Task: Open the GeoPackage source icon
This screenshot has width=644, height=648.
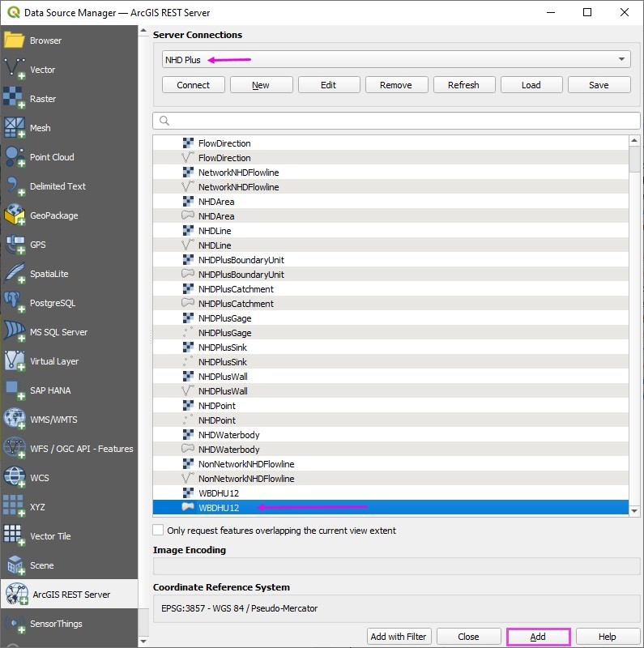Action: coord(15,215)
